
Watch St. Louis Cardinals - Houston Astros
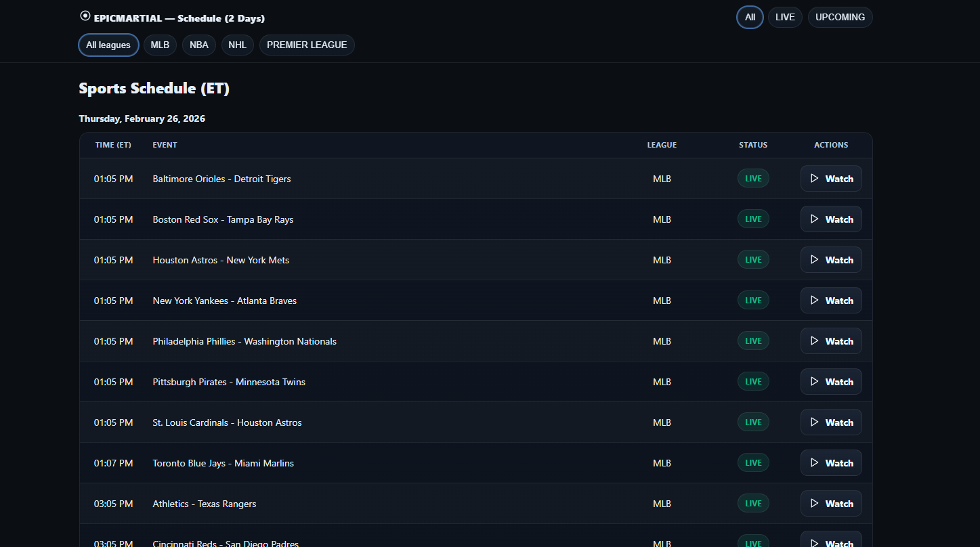pyautogui.click(x=831, y=422)
